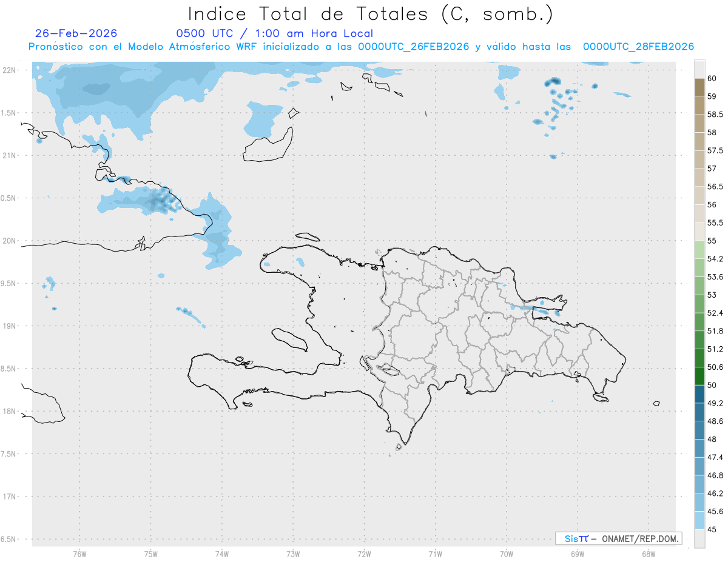Click the "58.5" colorbar label

pyautogui.click(x=715, y=115)
